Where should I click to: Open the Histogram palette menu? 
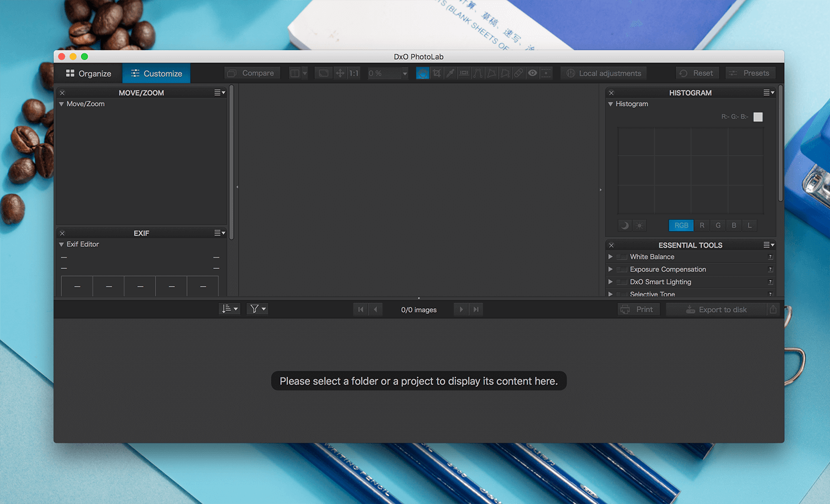[x=769, y=92]
